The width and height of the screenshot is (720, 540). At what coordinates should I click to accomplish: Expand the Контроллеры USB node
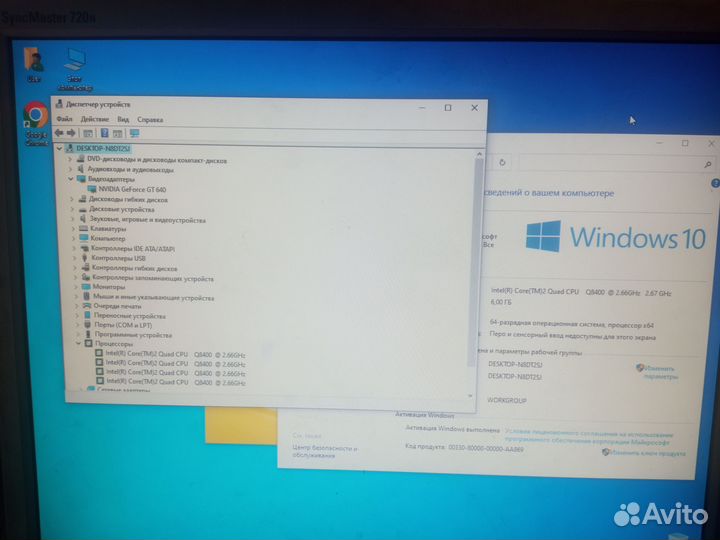point(74,258)
